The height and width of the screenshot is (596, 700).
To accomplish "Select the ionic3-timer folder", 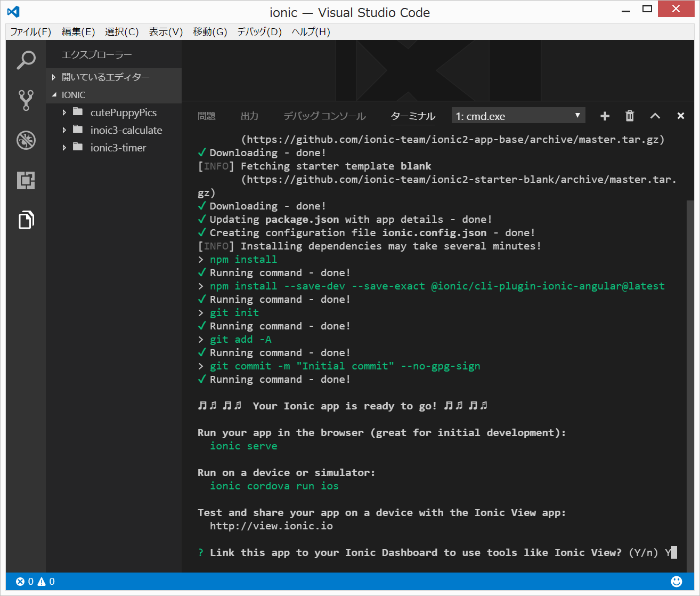I will [x=118, y=148].
